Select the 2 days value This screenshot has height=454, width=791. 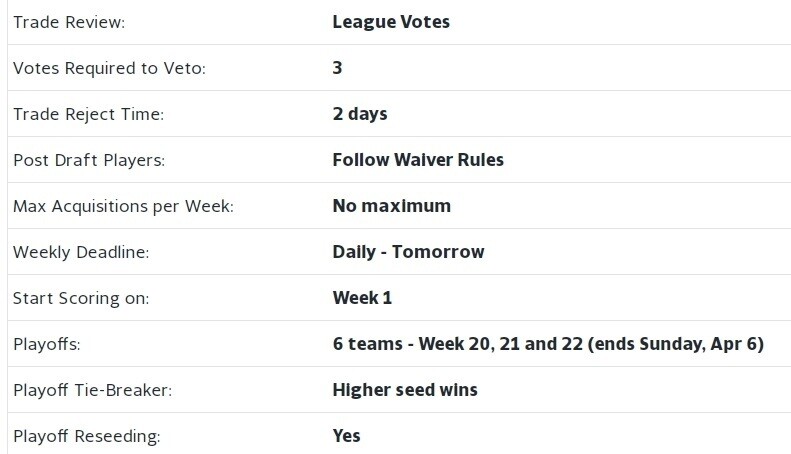[360, 114]
